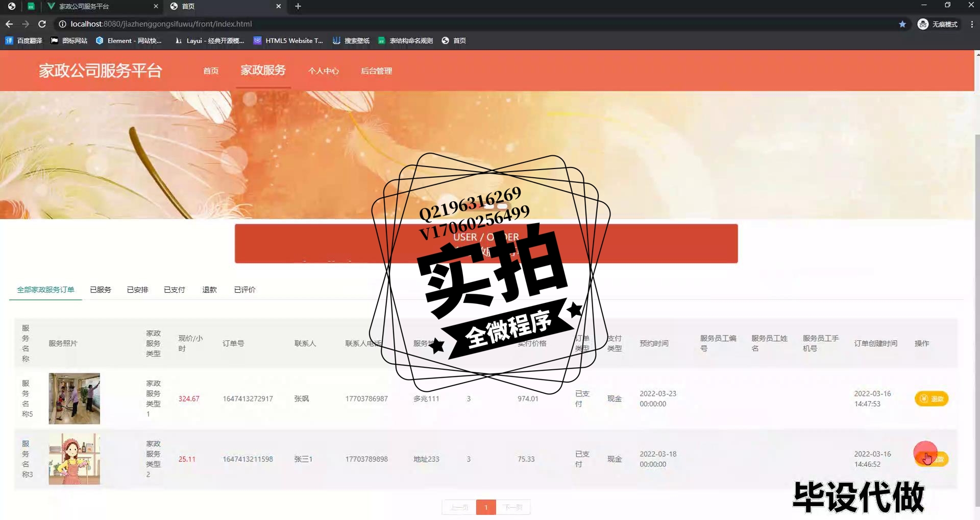Open 表结构命名规则 bookmark
This screenshot has height=520, width=980.
click(406, 40)
